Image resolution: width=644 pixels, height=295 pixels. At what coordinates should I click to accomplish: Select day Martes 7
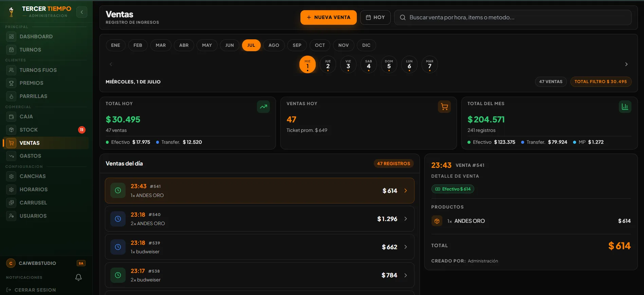(x=430, y=64)
